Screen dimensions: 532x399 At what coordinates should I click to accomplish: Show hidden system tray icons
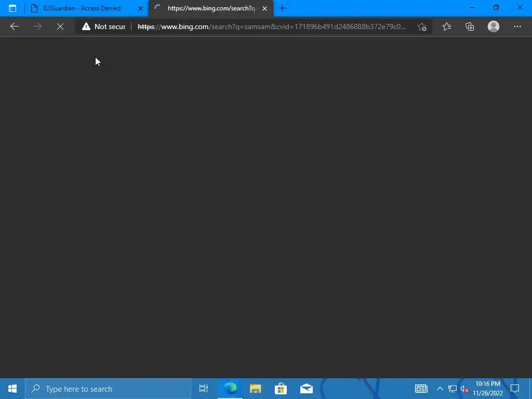[440, 389]
